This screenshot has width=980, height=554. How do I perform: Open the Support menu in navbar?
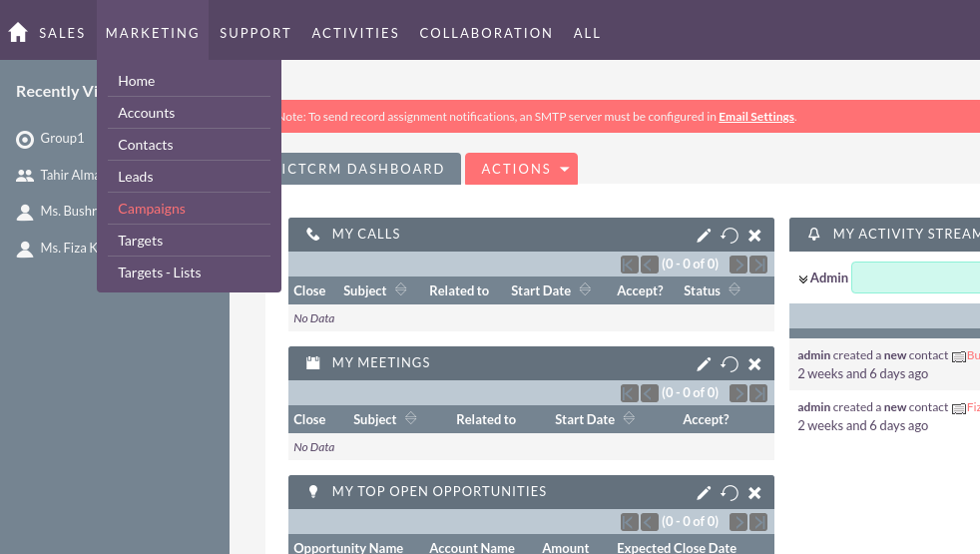255,33
